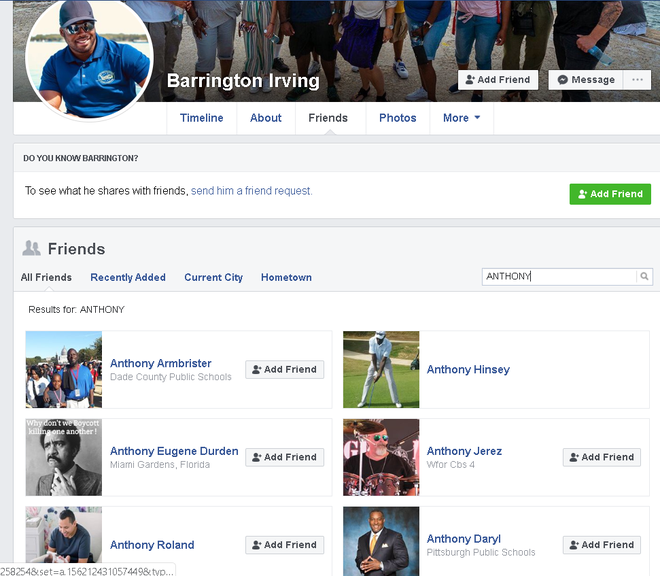The width and height of the screenshot is (660, 576).
Task: Click the search magnifier icon in friends search
Action: pyautogui.click(x=645, y=277)
